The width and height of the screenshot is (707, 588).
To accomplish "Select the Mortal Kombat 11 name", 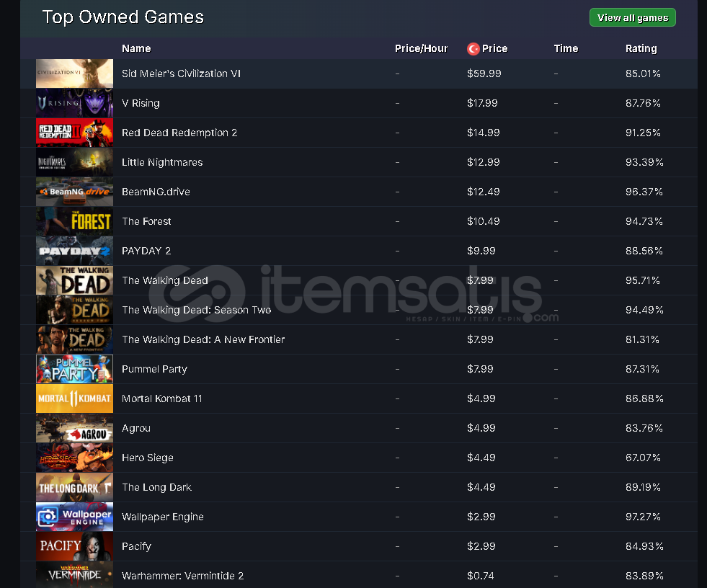I will pos(162,398).
